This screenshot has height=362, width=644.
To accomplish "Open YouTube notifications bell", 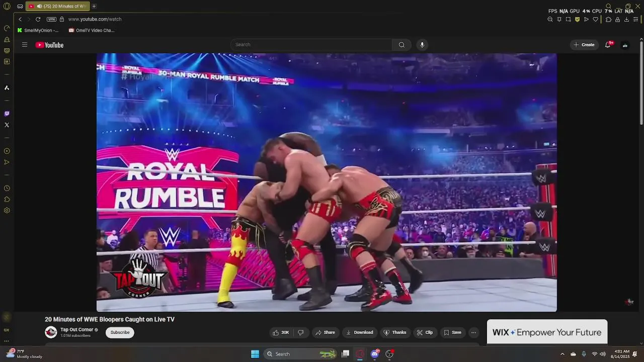I will click(x=608, y=45).
